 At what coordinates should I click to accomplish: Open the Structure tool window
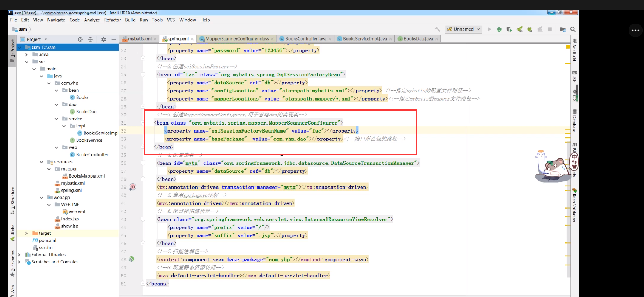(13, 201)
